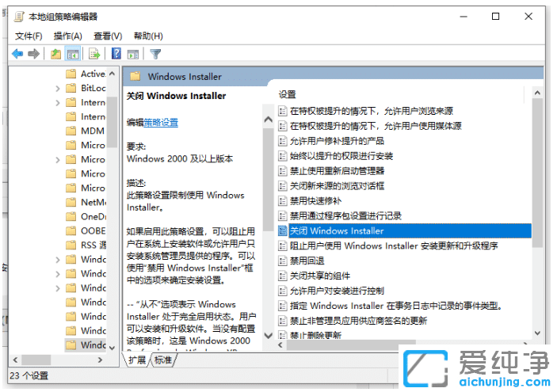
Task: Select 始终以提升的权限进行安装 setting
Action: [x=341, y=156]
